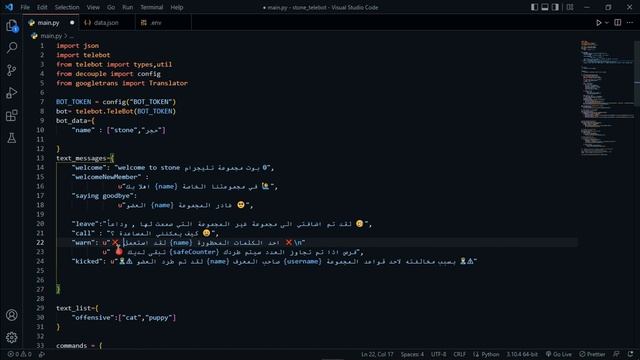Image resolution: width=640 pixels, height=360 pixels.
Task: Open the editor More Actions ellipsis
Action: click(x=630, y=22)
